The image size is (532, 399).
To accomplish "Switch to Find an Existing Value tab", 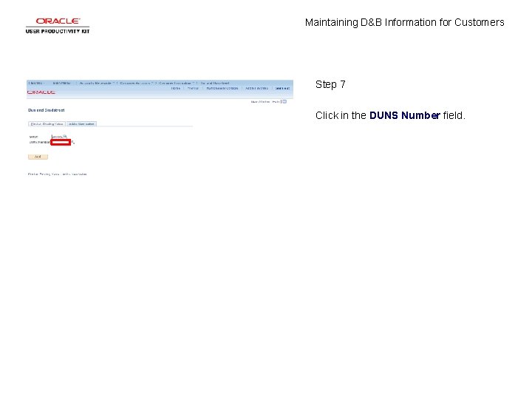I will click(47, 124).
